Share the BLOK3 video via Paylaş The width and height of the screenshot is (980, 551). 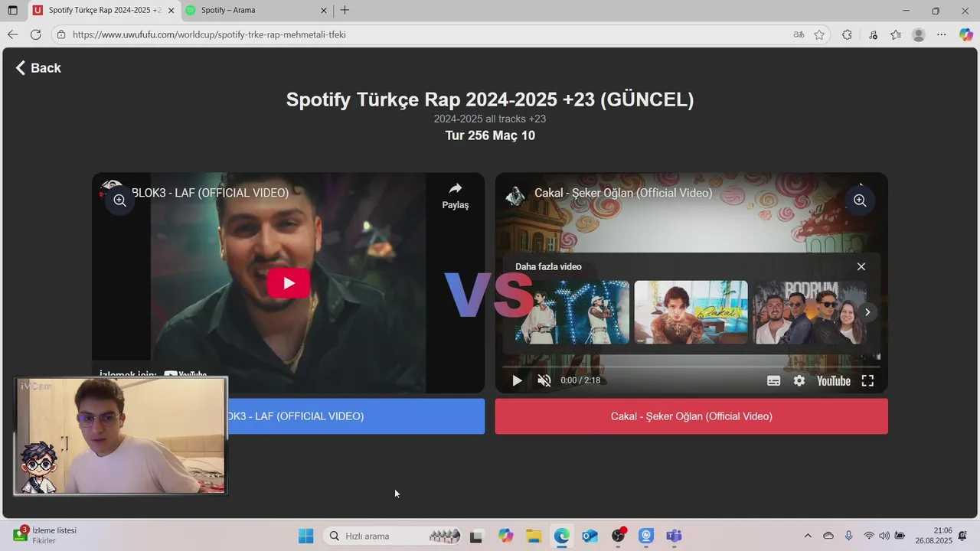click(456, 196)
